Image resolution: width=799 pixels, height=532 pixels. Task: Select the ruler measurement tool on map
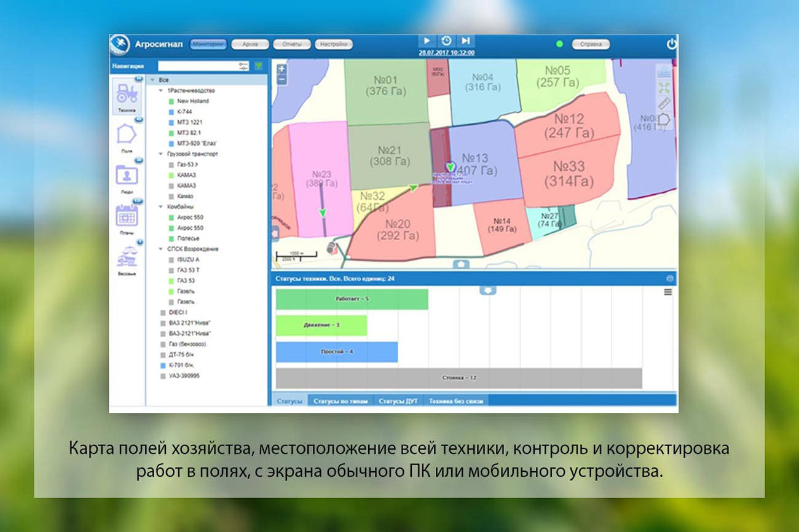click(x=664, y=103)
